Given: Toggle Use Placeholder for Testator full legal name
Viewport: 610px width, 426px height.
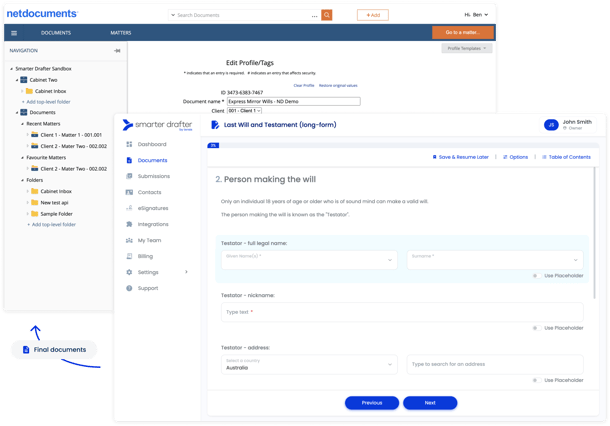Looking at the screenshot, I should pyautogui.click(x=536, y=276).
